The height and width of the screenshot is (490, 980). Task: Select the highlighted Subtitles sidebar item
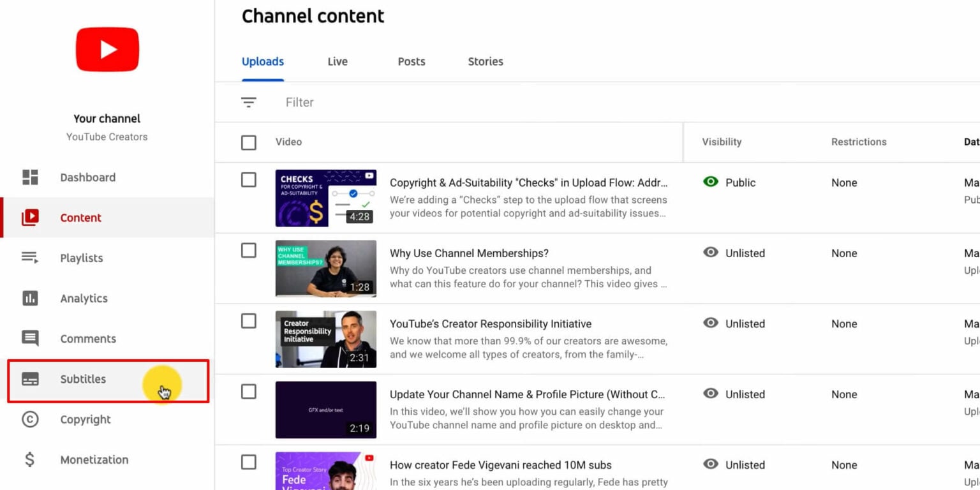(83, 379)
